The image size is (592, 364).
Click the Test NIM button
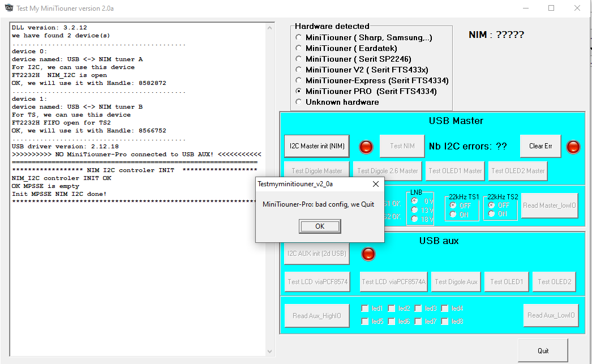point(402,146)
